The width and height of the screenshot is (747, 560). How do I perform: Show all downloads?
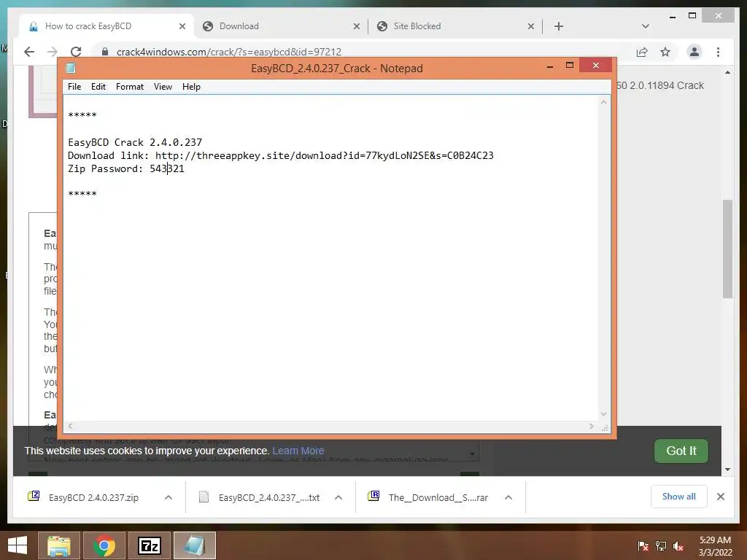(679, 497)
